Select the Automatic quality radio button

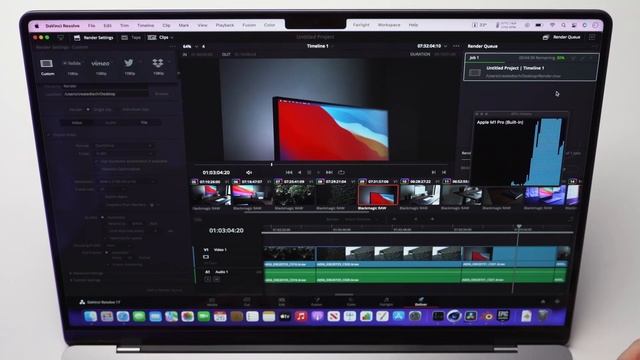tap(102, 218)
